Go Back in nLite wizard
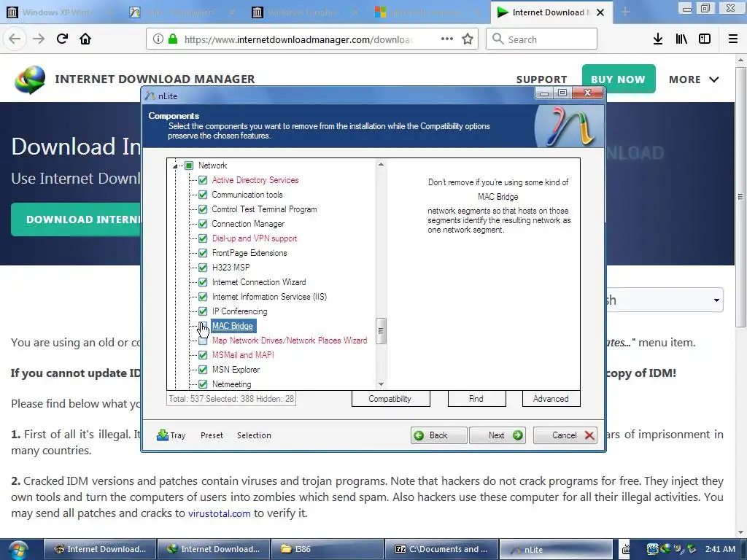The image size is (747, 560). [x=438, y=435]
